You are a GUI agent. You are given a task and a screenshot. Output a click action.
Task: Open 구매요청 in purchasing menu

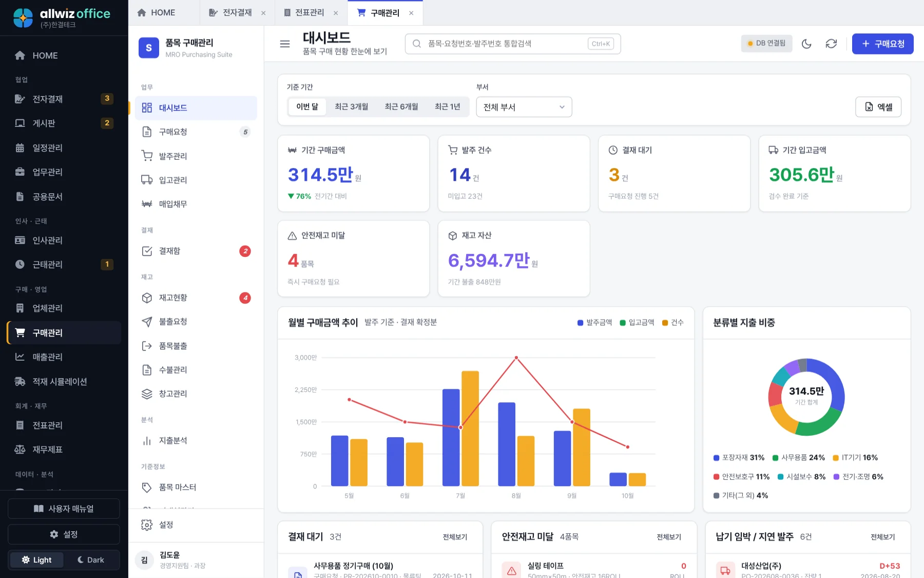[196, 132]
